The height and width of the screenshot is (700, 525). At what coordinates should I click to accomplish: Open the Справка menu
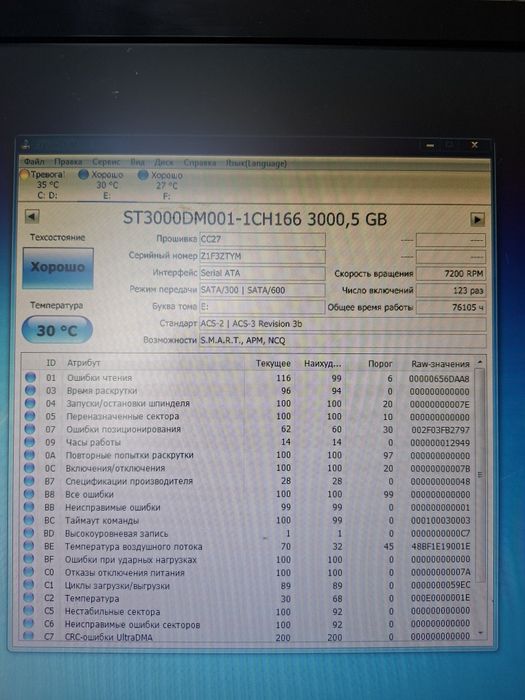[200, 163]
